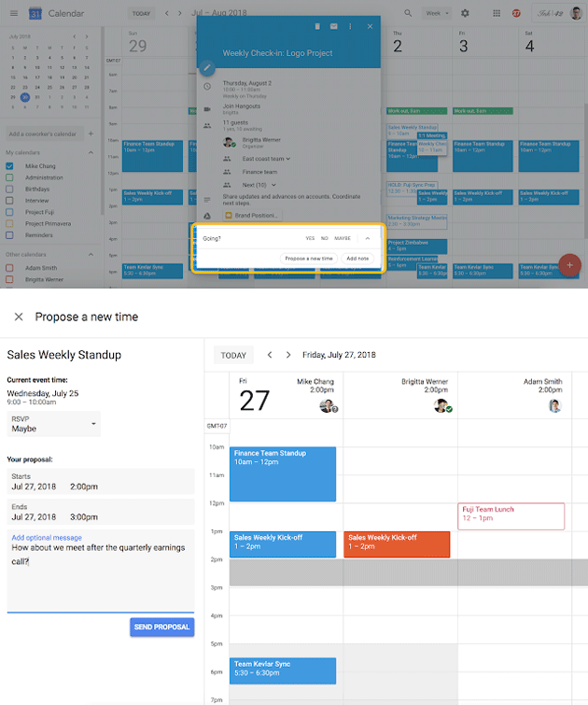Email guests using the envelope icon
588x705 pixels.
[334, 27]
